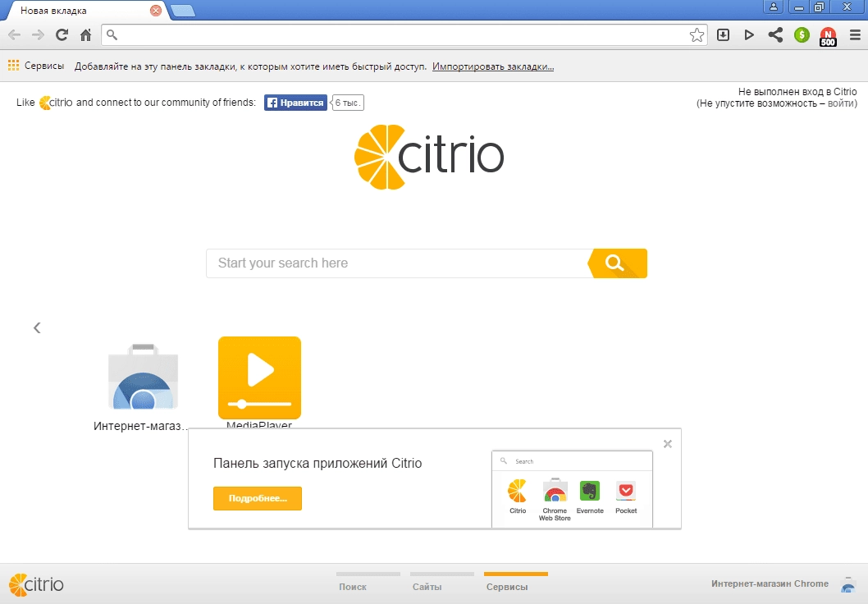
Task: Open the Сервисы apps grid shortcut
Action: (x=36, y=66)
